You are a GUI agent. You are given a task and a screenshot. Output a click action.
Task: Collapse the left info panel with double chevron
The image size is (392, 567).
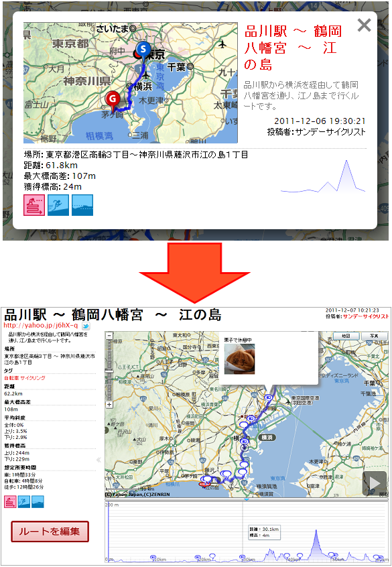(x=99, y=460)
